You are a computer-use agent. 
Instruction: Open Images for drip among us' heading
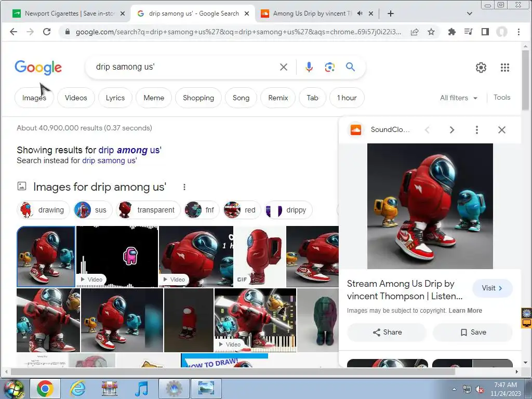(x=99, y=187)
